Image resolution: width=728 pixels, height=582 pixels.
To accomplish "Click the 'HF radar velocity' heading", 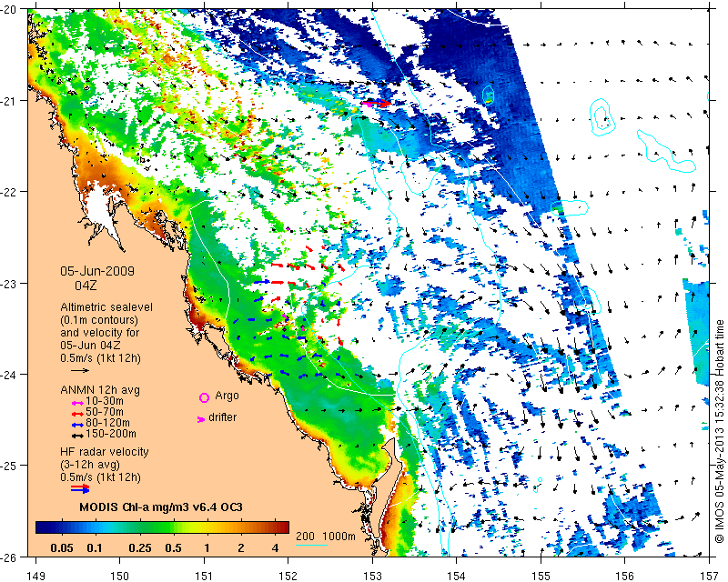I will (105, 452).
